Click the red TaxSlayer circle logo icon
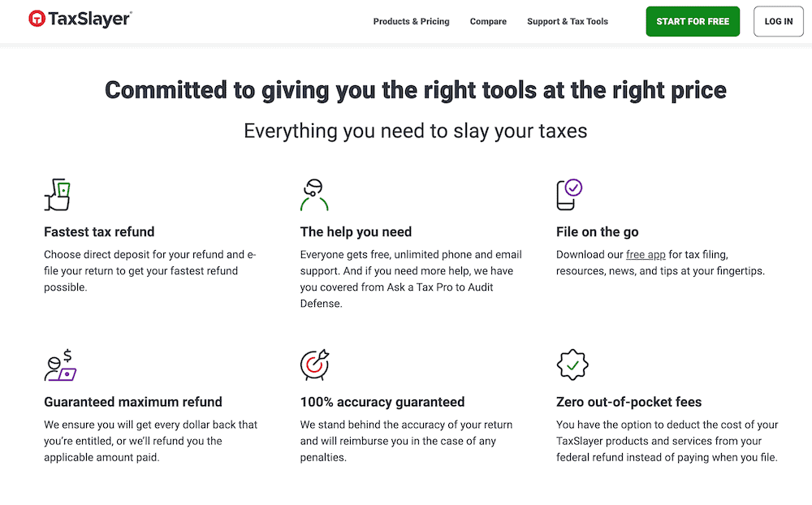Screen dimensions: 812x505 click(36, 18)
